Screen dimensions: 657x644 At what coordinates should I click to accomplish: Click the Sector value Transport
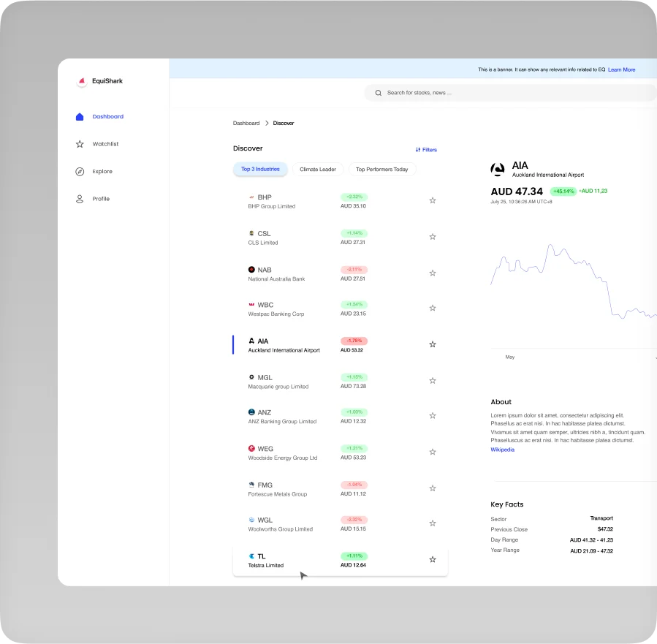[601, 518]
